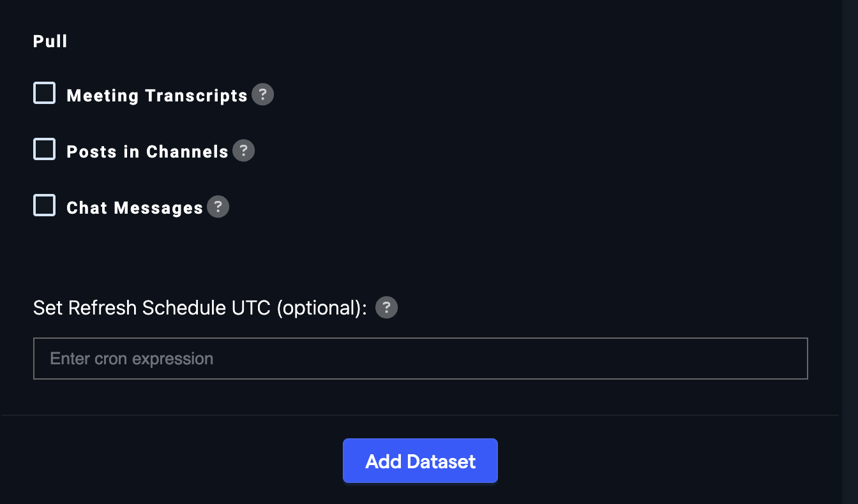The image size is (858, 504).
Task: Click the 'Pull' section heading
Action: click(x=50, y=41)
